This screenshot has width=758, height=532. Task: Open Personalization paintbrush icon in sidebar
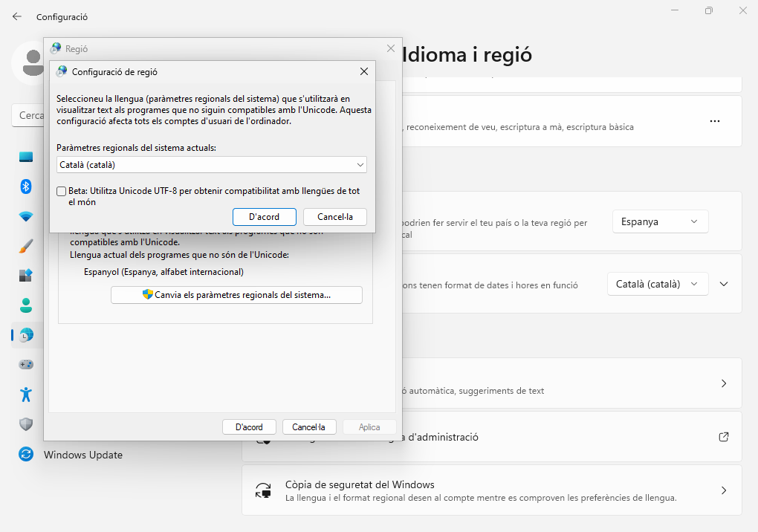(26, 246)
